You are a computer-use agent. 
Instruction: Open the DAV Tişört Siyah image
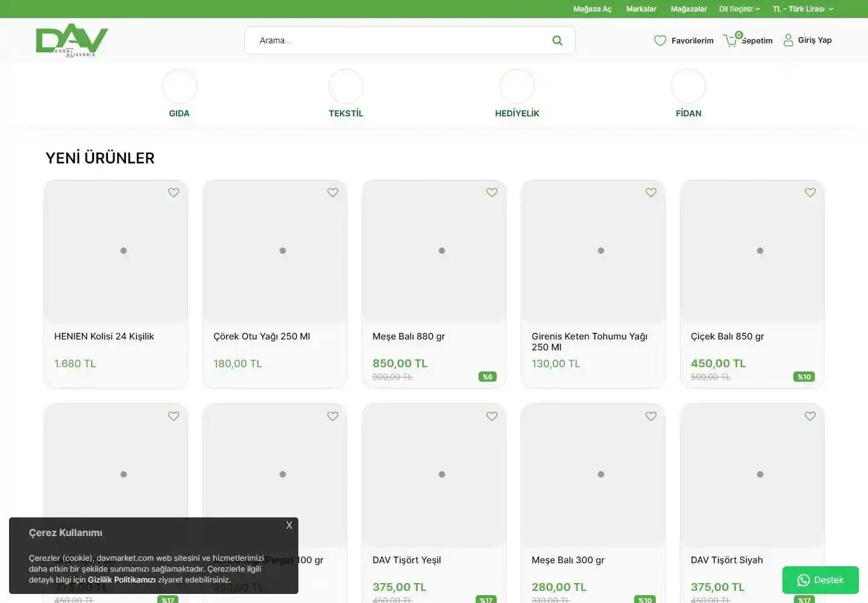[752, 475]
